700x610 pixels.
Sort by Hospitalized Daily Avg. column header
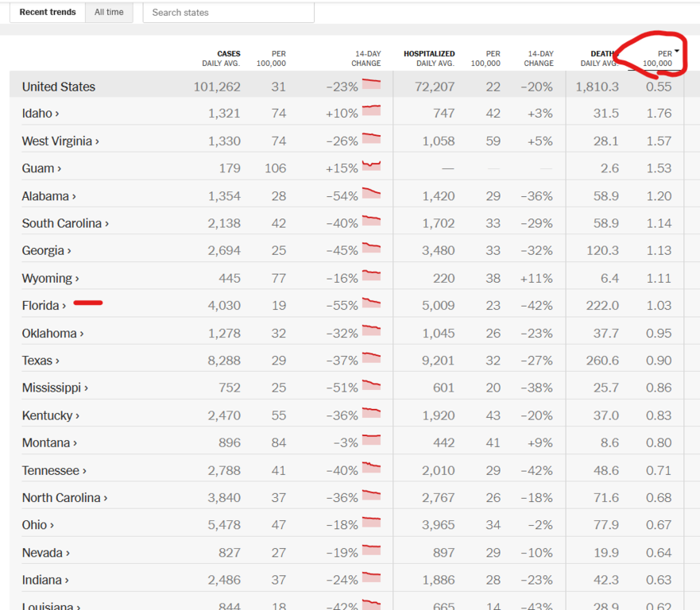coord(429,58)
